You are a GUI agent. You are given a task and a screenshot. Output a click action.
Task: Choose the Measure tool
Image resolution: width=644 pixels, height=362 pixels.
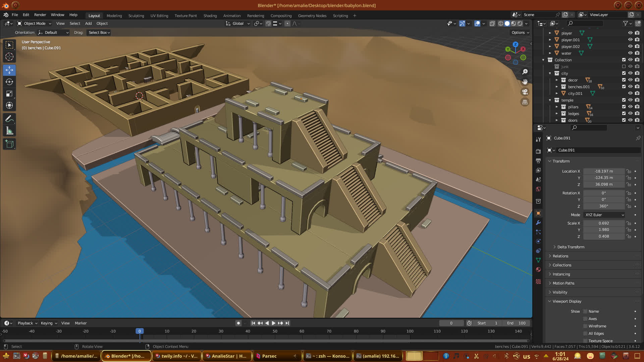coord(9,131)
